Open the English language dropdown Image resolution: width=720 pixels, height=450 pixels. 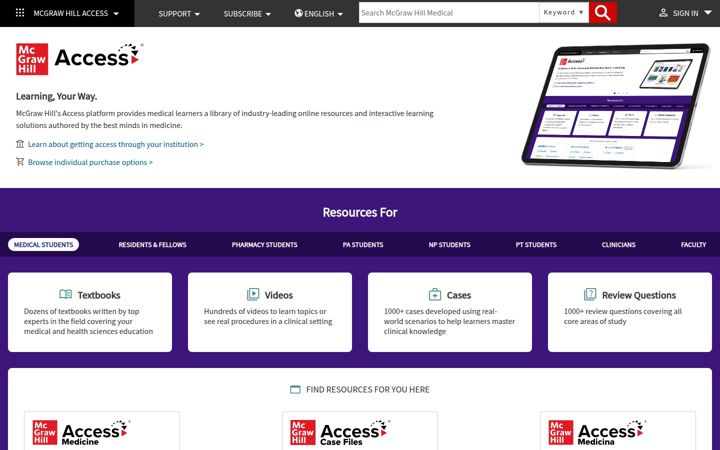319,14
